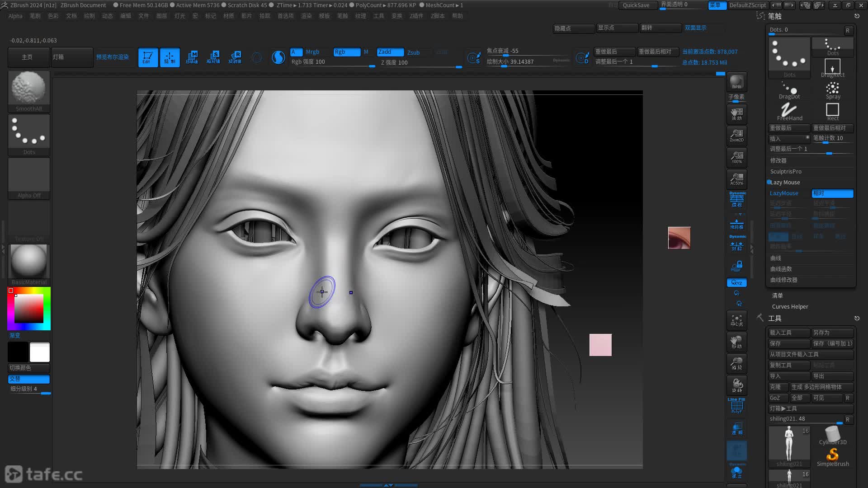This screenshot has width=868, height=488.
Task: Open the Z插件 plugin menu
Action: tap(416, 16)
